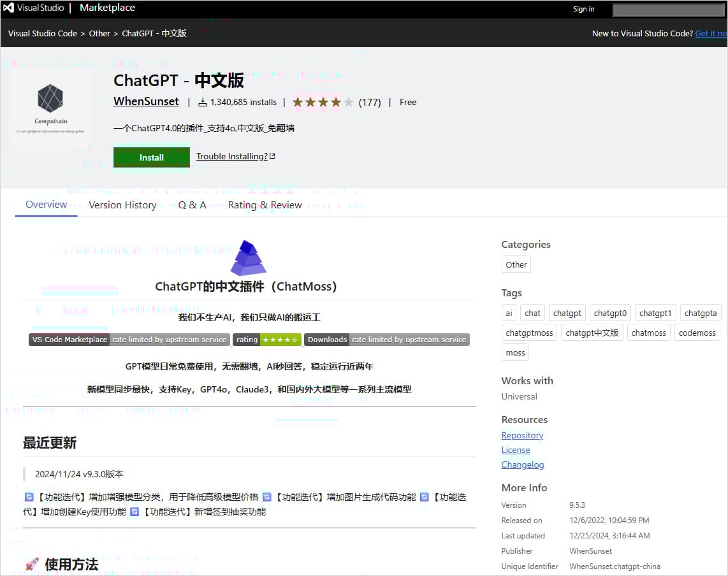728x576 pixels.
Task: Open the Rating & Review tab
Action: [x=265, y=205]
